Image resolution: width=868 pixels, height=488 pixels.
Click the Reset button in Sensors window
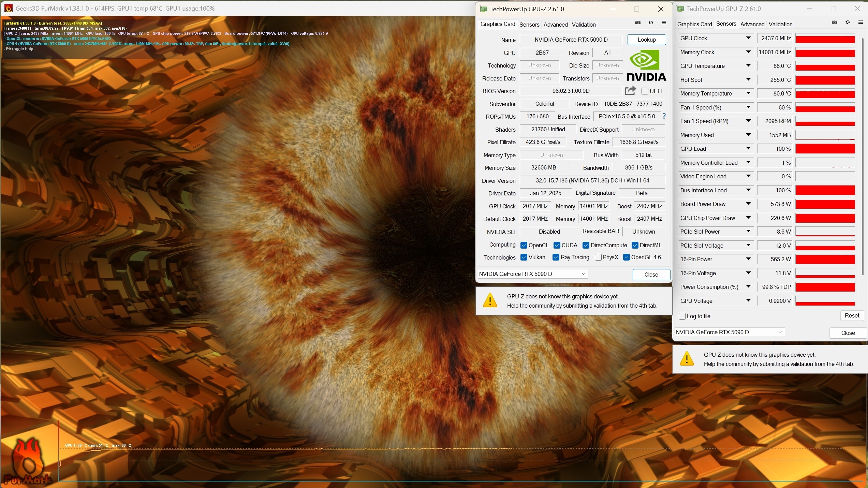[x=852, y=316]
